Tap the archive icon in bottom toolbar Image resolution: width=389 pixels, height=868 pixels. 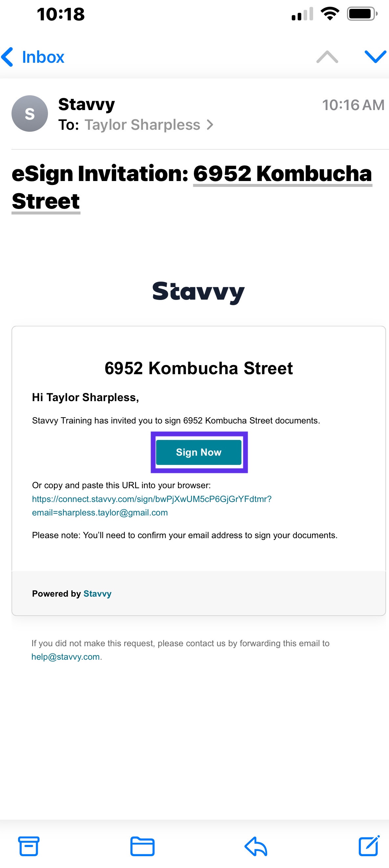click(x=29, y=846)
